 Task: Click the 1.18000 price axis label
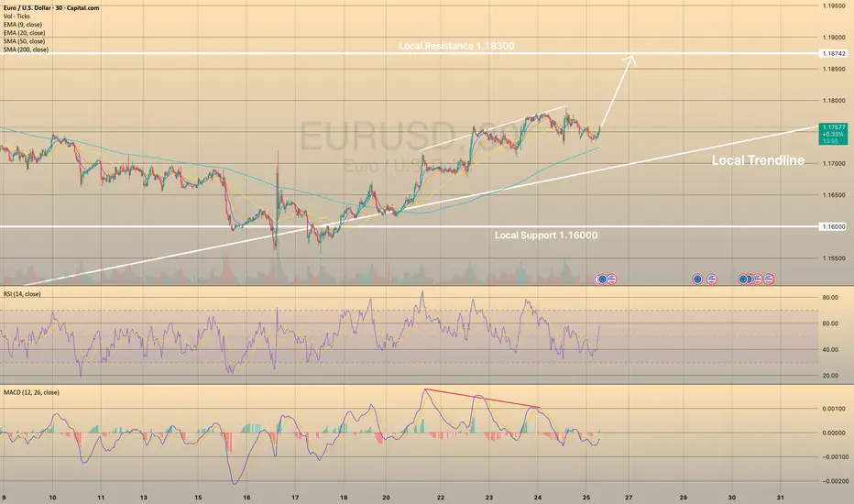pyautogui.click(x=833, y=101)
